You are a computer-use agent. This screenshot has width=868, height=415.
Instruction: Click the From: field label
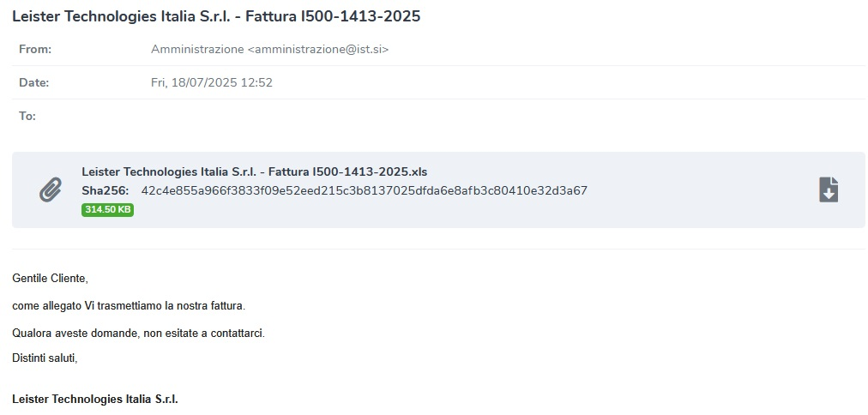(35, 49)
